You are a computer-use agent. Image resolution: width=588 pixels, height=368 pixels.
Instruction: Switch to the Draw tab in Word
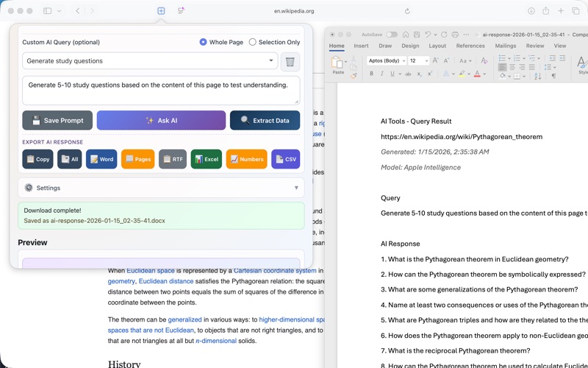pyautogui.click(x=384, y=46)
